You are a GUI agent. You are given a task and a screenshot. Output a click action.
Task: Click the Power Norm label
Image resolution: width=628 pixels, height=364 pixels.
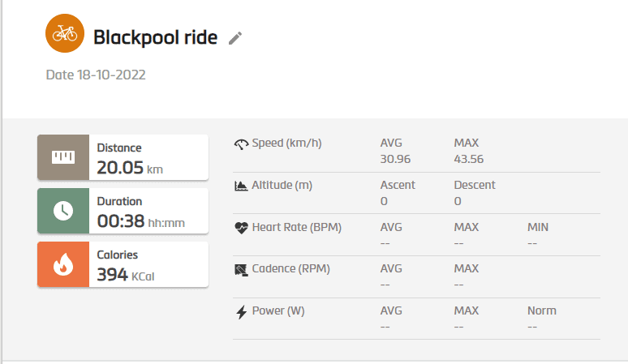tap(541, 310)
